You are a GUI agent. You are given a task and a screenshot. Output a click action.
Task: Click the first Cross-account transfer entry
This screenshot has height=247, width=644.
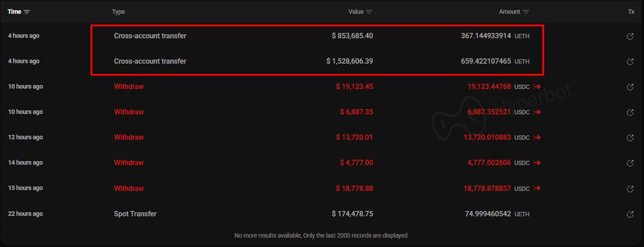pos(150,36)
